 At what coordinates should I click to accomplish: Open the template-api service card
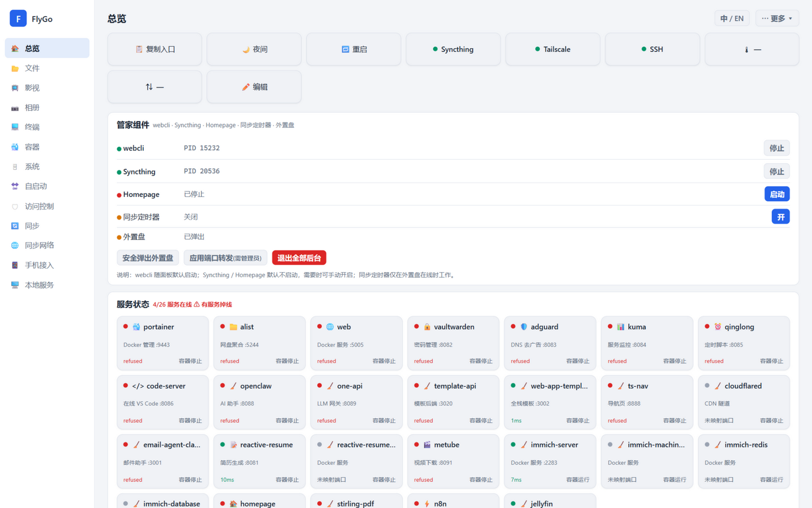tap(453, 402)
